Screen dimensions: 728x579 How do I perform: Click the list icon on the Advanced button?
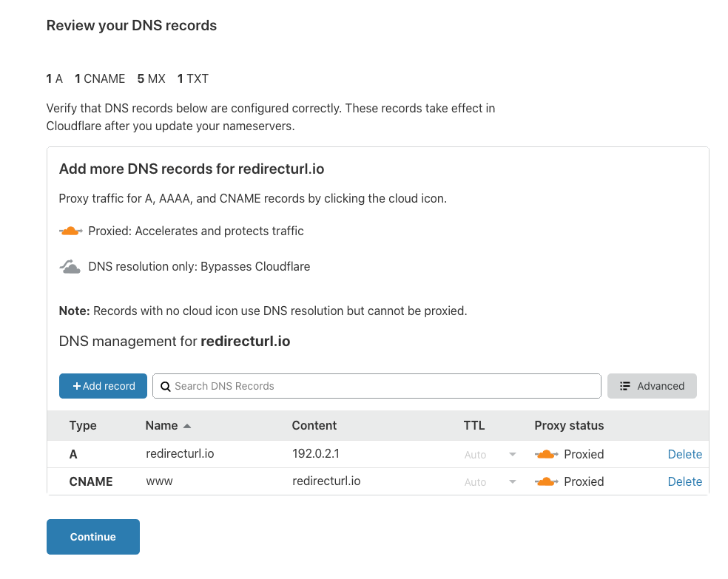(x=625, y=386)
